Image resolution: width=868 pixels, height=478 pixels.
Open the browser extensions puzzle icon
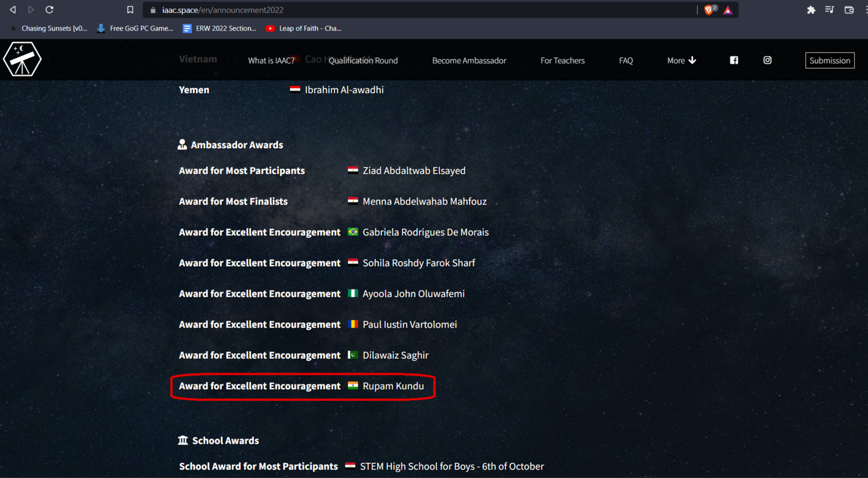811,10
